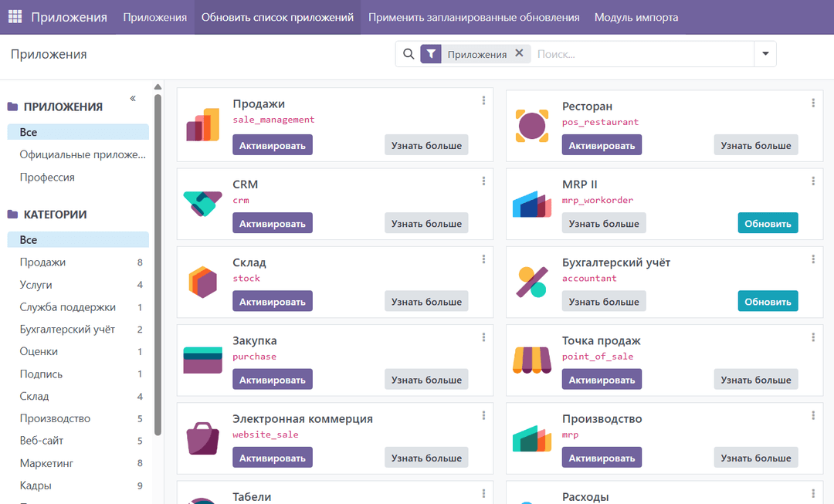The height and width of the screenshot is (504, 834).
Task: Click the CRM handshake app icon
Action: click(202, 203)
